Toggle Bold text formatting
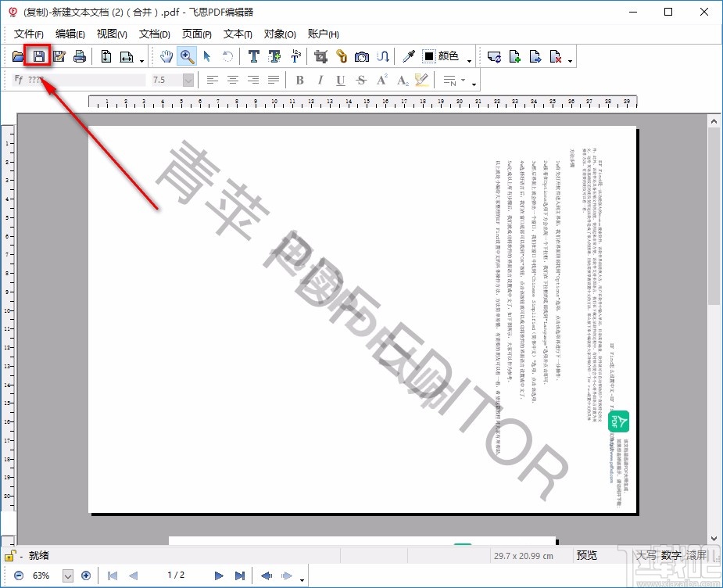This screenshot has width=723, height=588. tap(299, 81)
